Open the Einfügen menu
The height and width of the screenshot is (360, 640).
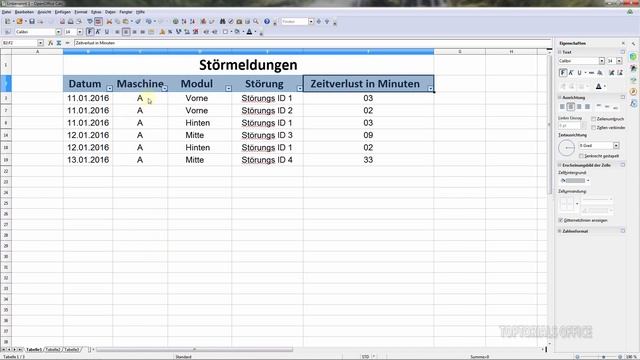pos(63,12)
